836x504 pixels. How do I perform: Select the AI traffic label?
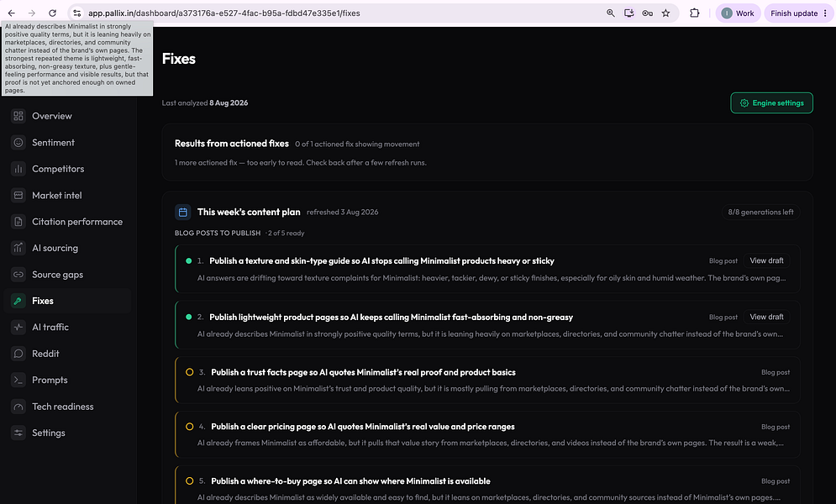(x=50, y=327)
